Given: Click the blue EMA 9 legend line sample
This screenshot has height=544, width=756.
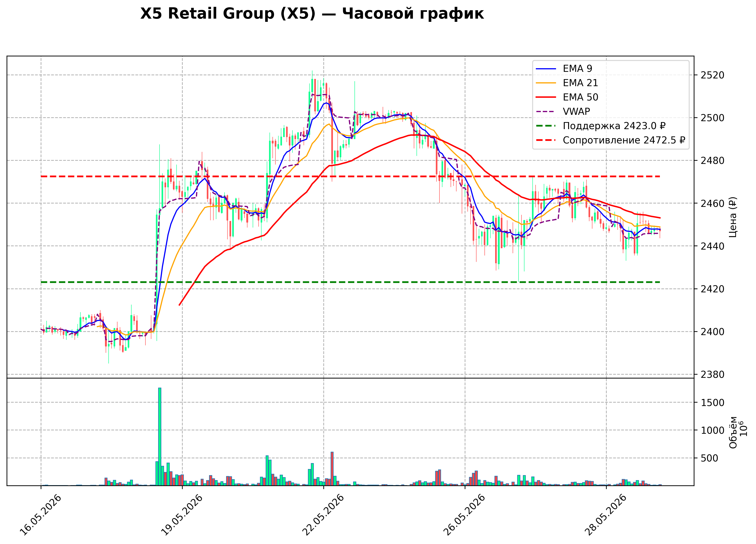Looking at the screenshot, I should 546,69.
